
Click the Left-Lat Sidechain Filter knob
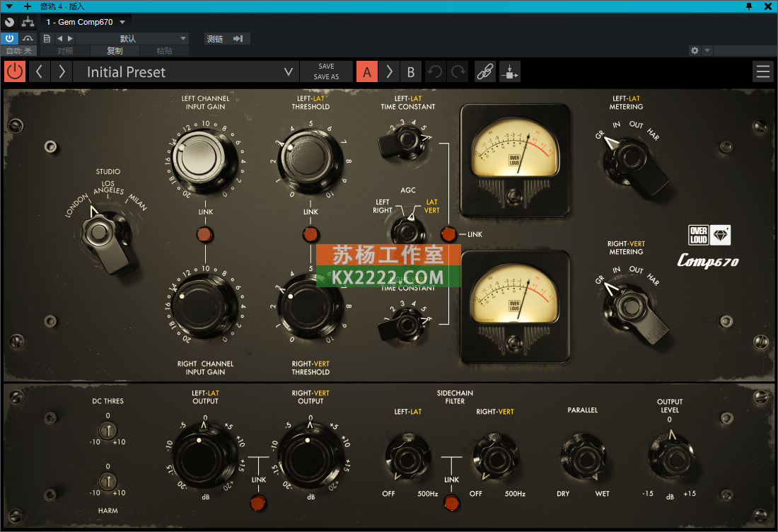click(407, 457)
